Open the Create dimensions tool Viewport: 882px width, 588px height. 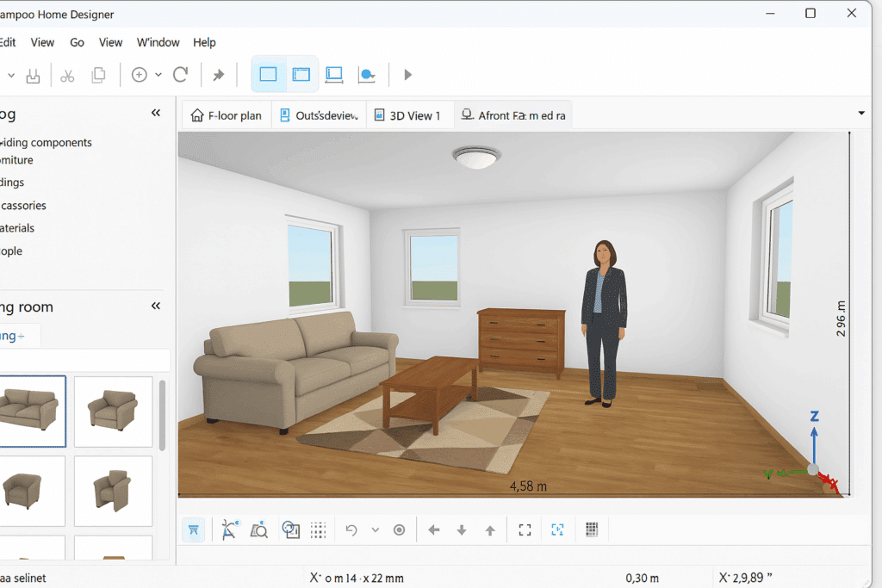[333, 74]
